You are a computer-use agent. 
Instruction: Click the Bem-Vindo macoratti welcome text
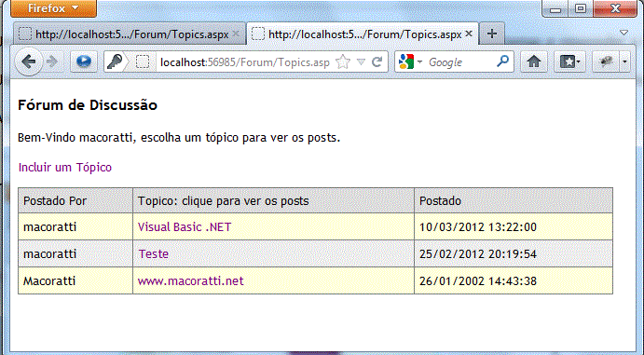(x=179, y=138)
